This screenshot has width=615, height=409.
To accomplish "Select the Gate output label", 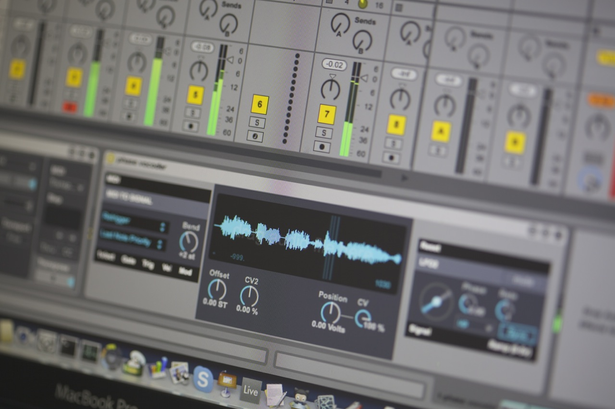I will coord(128,261).
